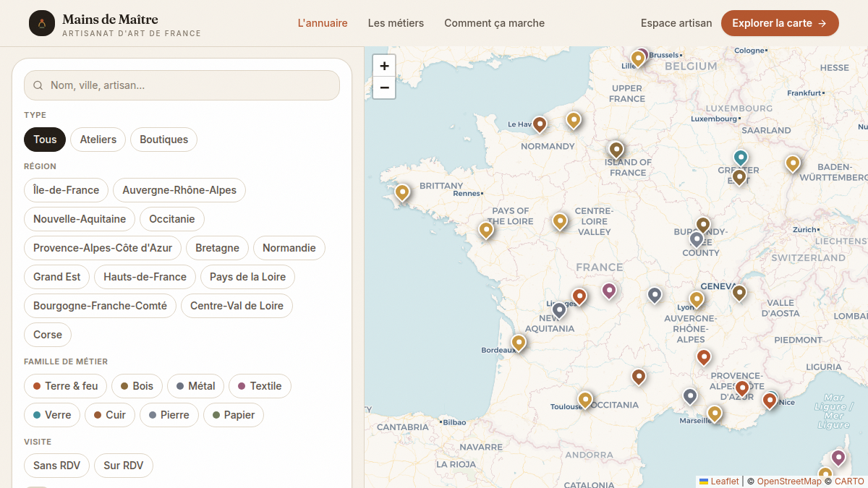Toggle the Sur RDV visit filter
The height and width of the screenshot is (488, 868).
pos(124,466)
